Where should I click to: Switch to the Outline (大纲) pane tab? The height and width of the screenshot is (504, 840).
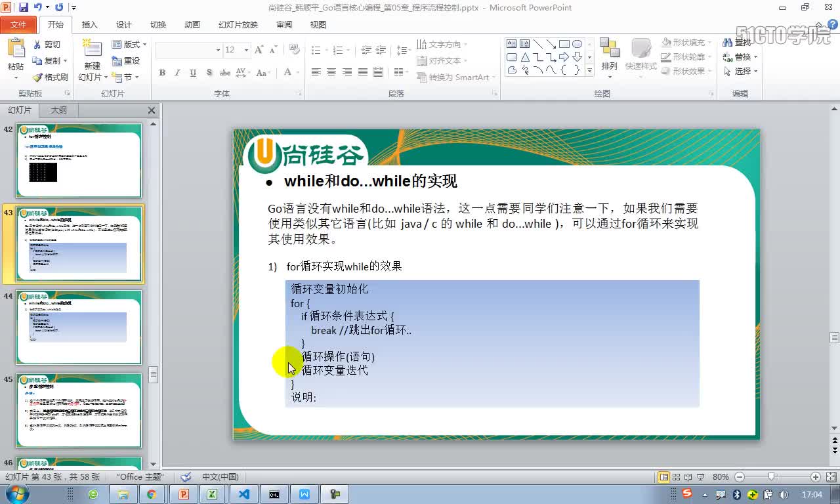pyautogui.click(x=58, y=110)
